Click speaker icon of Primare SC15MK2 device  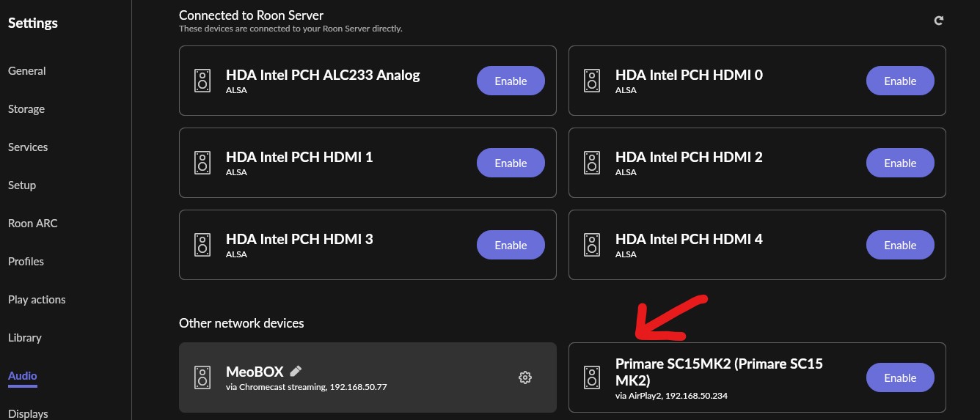pyautogui.click(x=592, y=377)
